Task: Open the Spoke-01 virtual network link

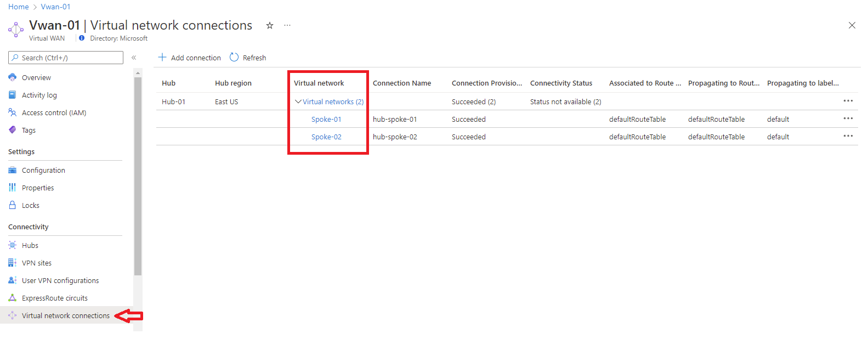Action: [x=326, y=120]
